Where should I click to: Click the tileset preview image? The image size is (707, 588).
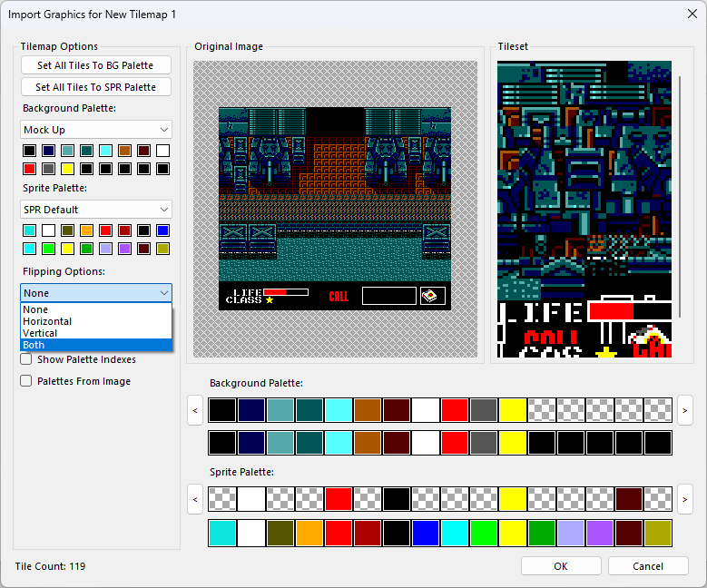pos(584,210)
